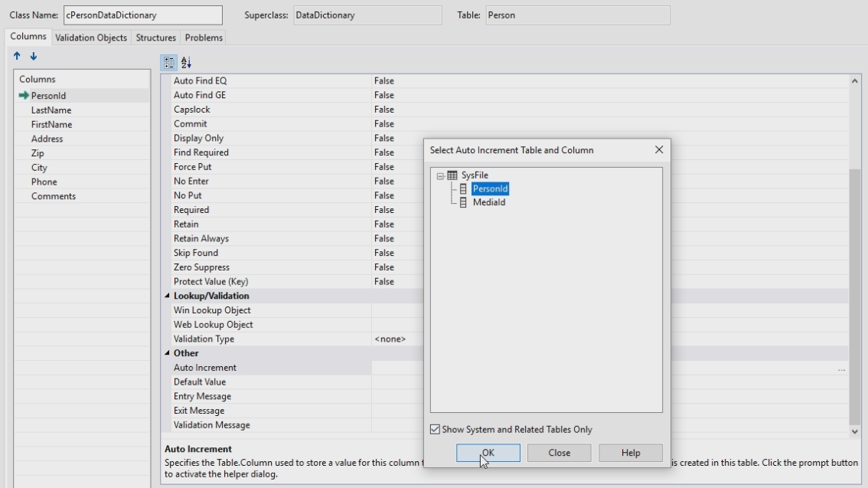Sort properties alphabetically icon
The height and width of the screenshot is (488, 868).
click(x=185, y=62)
